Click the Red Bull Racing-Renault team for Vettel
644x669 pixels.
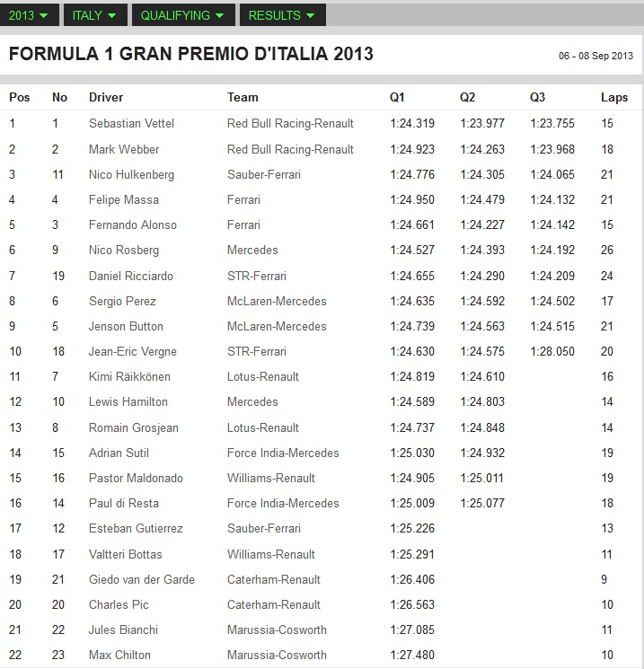(290, 123)
